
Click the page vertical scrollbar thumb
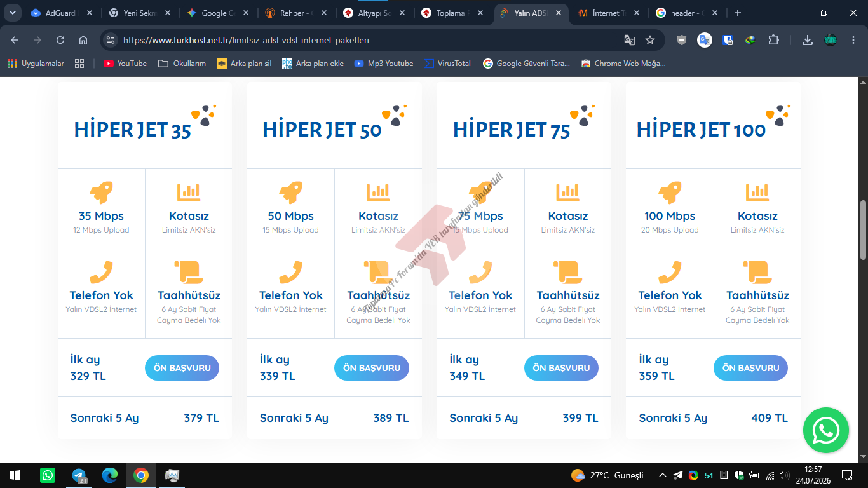coord(863,230)
